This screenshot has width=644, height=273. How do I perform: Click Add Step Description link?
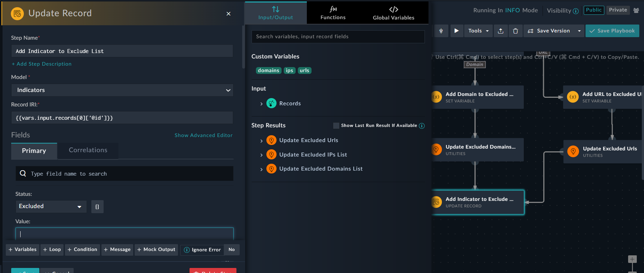(x=42, y=64)
